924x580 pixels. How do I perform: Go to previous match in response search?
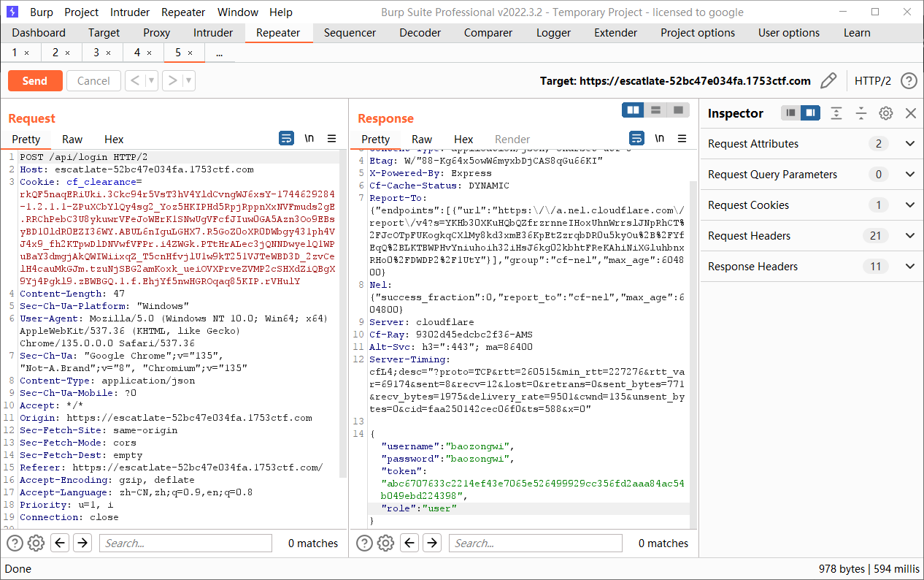[409, 543]
